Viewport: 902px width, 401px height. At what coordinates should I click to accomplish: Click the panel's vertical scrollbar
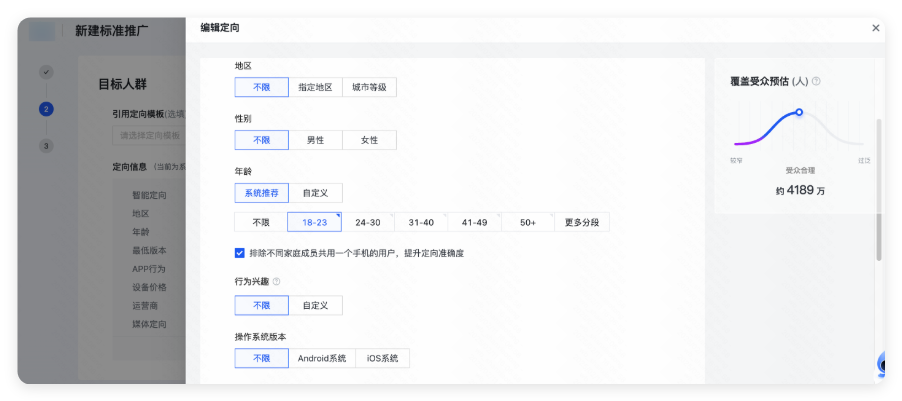878,190
